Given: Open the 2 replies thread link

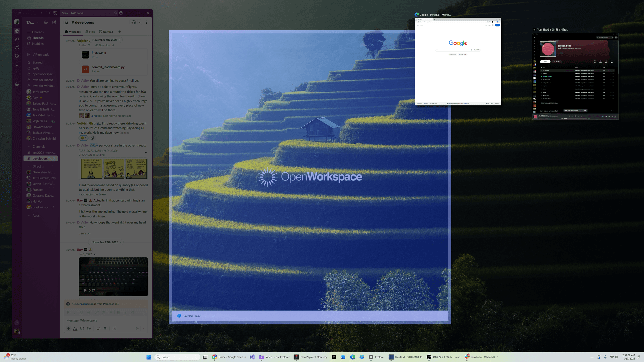Looking at the screenshot, I should click(96, 116).
